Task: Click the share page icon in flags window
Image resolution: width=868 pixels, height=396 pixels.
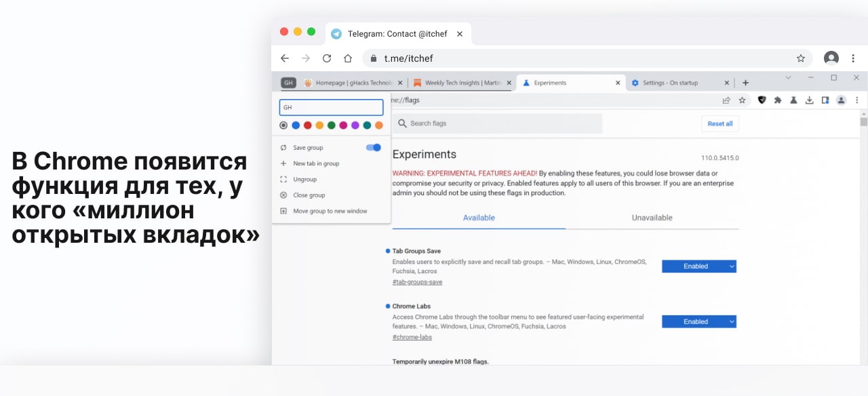Action: point(726,100)
